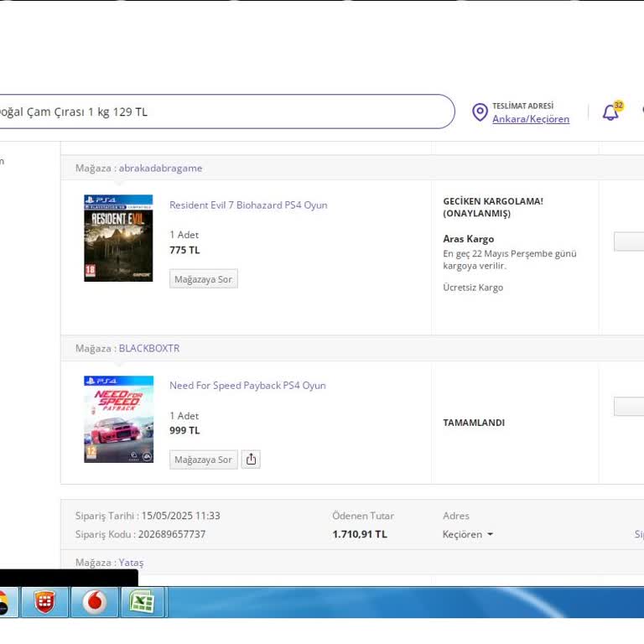Click the 775 TL price text
644x644 pixels.
184,250
